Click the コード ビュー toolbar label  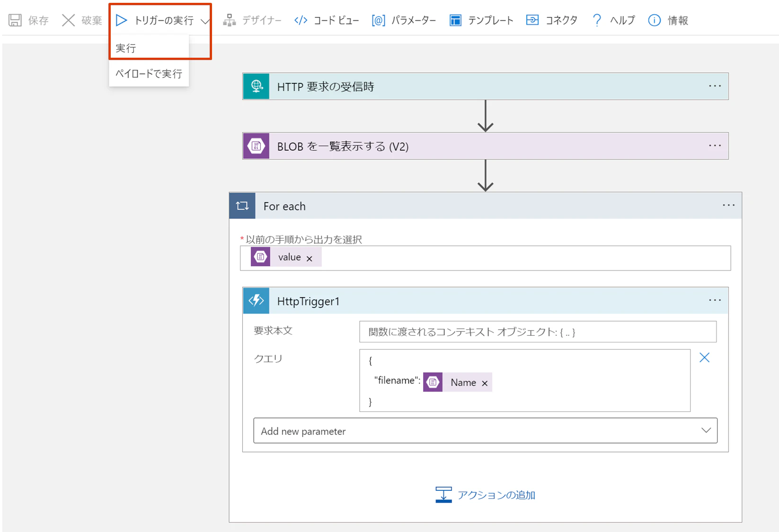tap(336, 20)
